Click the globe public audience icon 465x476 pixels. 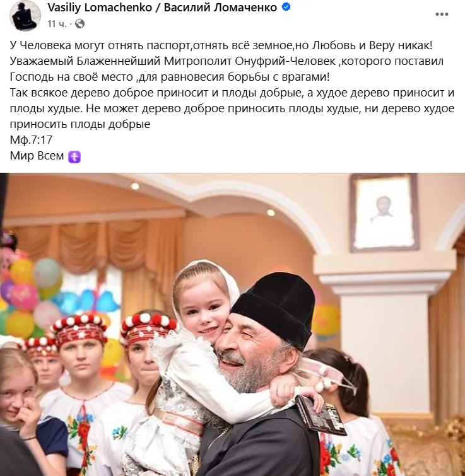pyautogui.click(x=79, y=24)
